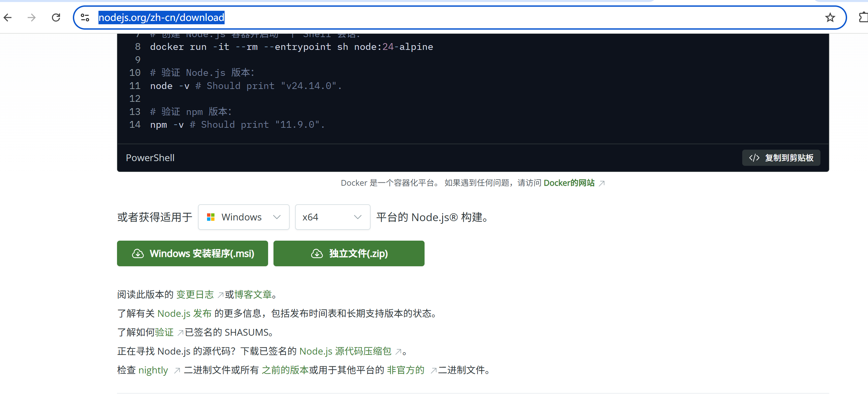The width and height of the screenshot is (868, 395).
Task: Open the 变更日志 link
Action: (x=195, y=294)
